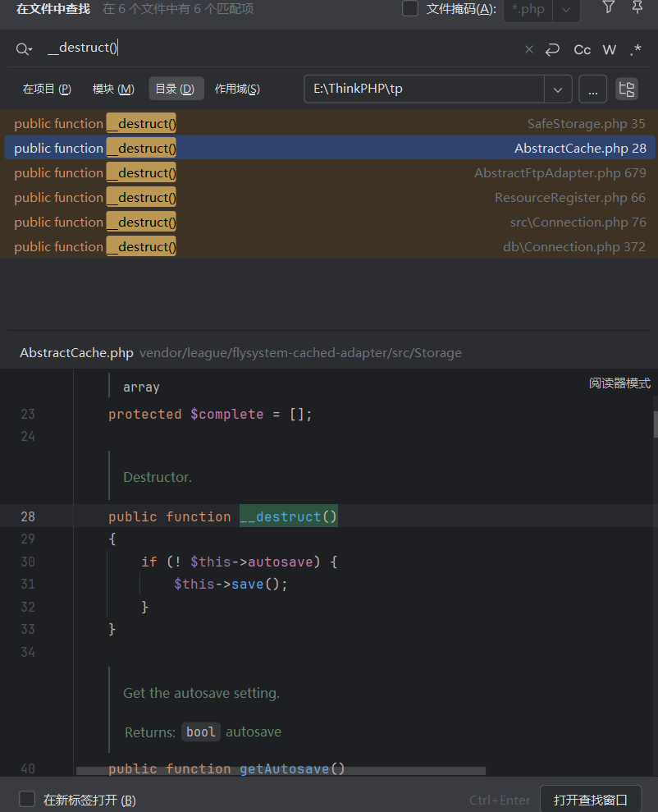Click the new line icon in search field
658x812 pixels.
click(552, 49)
